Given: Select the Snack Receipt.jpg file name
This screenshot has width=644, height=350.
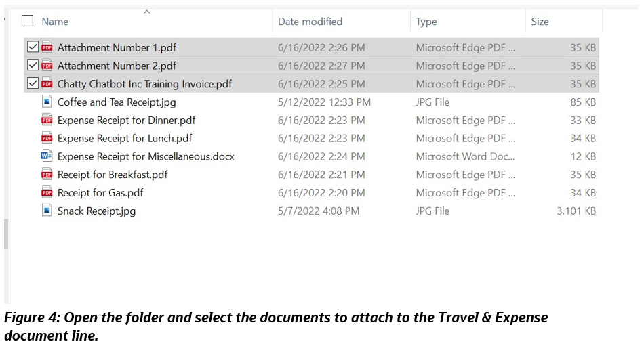Looking at the screenshot, I should point(96,211).
